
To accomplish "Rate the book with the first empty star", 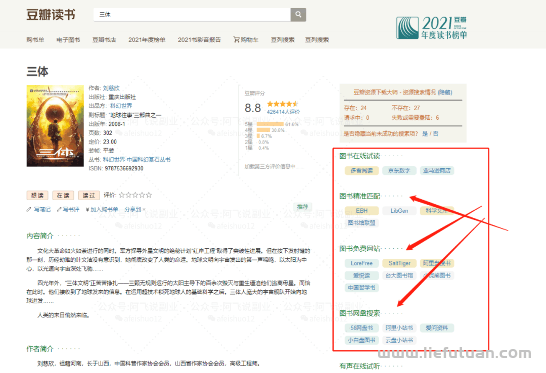I will point(122,195).
